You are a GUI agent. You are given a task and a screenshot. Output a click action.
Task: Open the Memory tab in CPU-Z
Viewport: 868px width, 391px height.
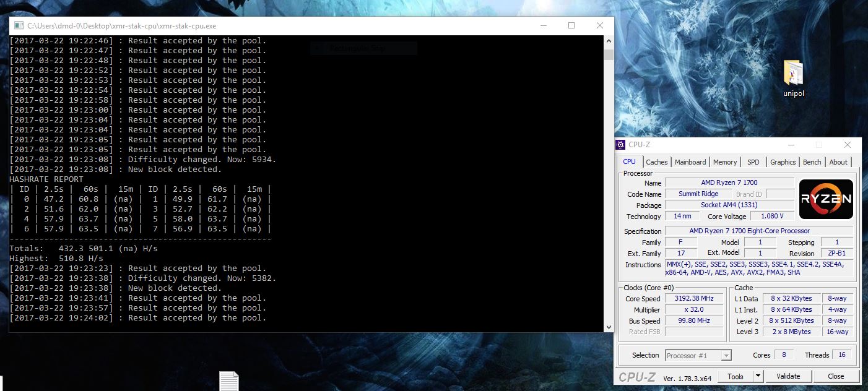pyautogui.click(x=725, y=162)
